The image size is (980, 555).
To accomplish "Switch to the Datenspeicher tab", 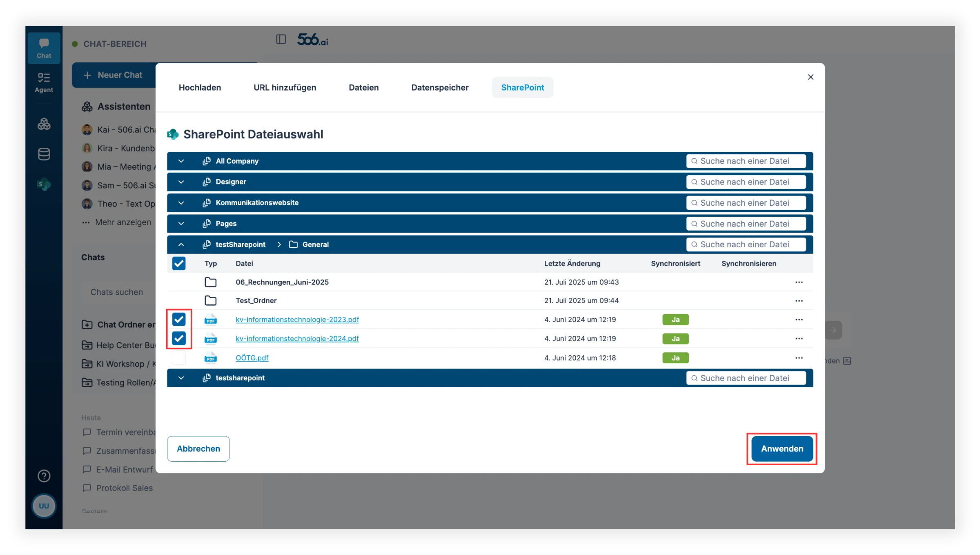I will [440, 87].
